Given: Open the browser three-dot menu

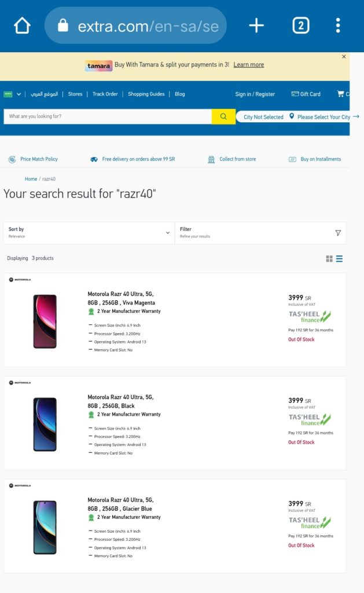Looking at the screenshot, I should [338, 25].
